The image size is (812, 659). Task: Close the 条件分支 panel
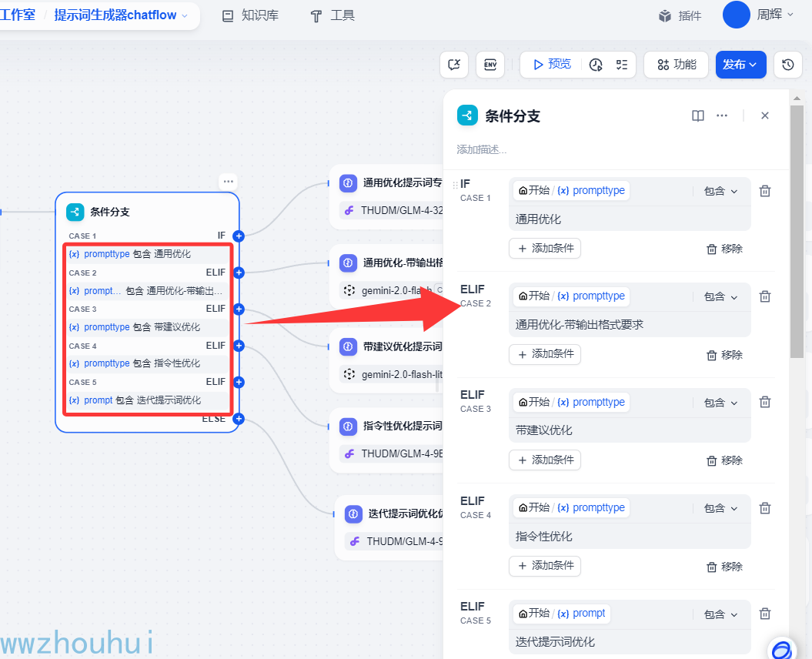tap(764, 115)
